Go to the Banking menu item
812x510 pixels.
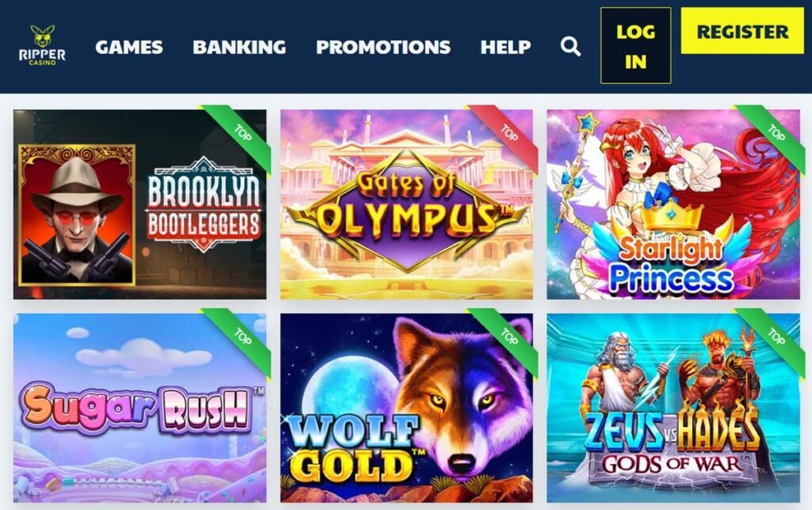(x=239, y=47)
